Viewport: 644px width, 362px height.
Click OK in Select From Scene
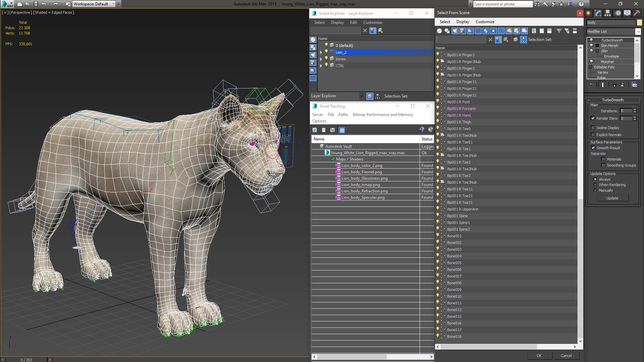tap(539, 356)
